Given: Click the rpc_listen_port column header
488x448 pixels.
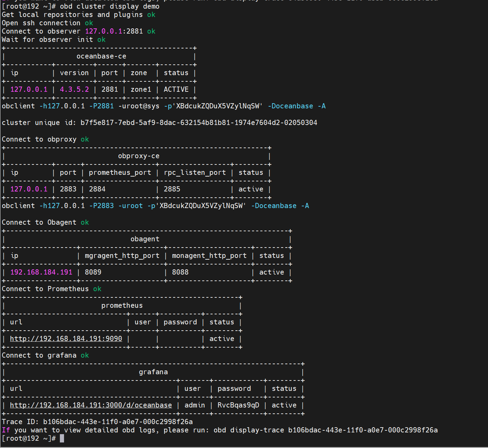Looking at the screenshot, I should pyautogui.click(x=195, y=172).
